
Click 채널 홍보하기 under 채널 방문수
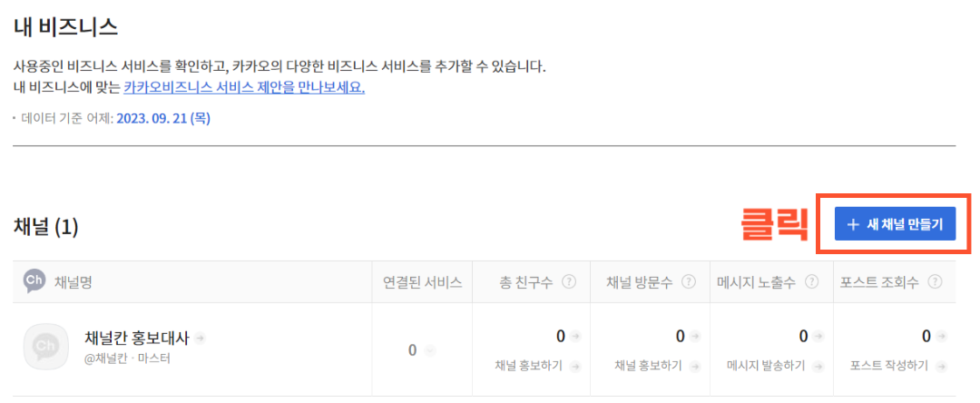(x=649, y=366)
